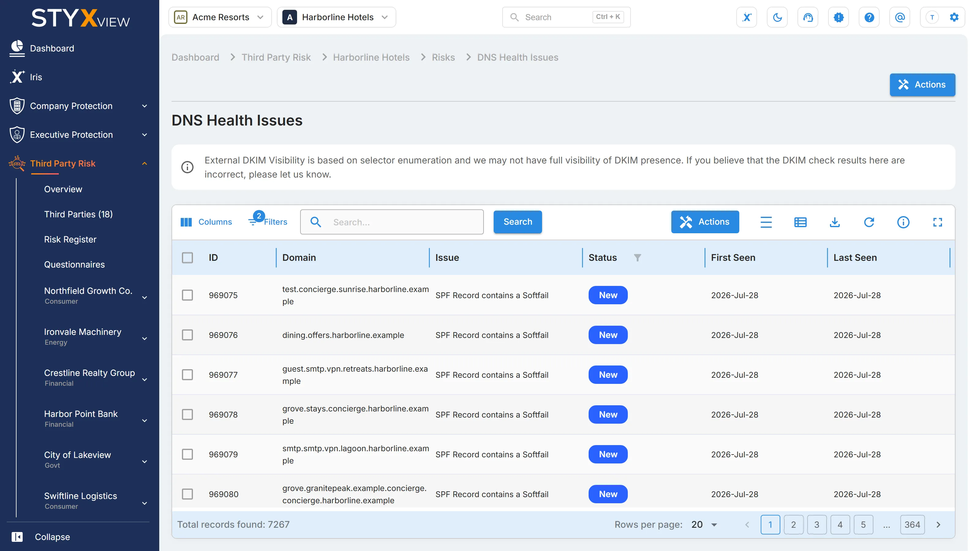Open the support headset icon

click(808, 17)
